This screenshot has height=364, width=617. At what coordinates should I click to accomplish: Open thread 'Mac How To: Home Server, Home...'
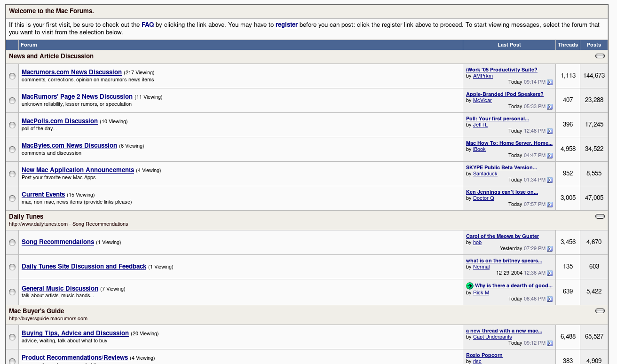coord(509,143)
